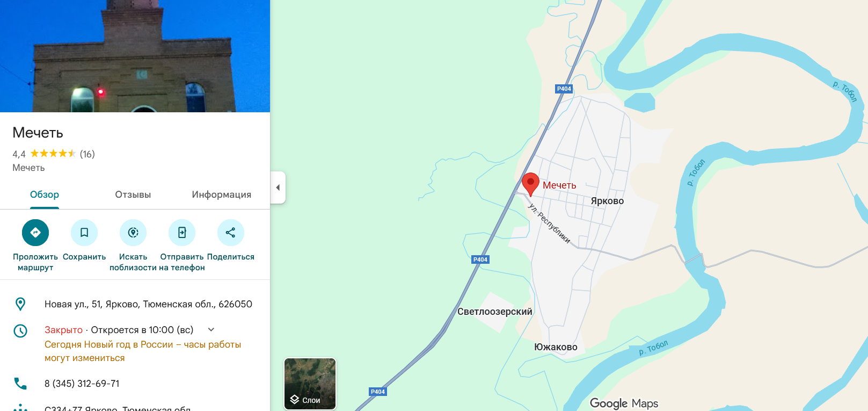Switch to the Информация tab
Image resolution: width=868 pixels, height=411 pixels.
(x=222, y=194)
